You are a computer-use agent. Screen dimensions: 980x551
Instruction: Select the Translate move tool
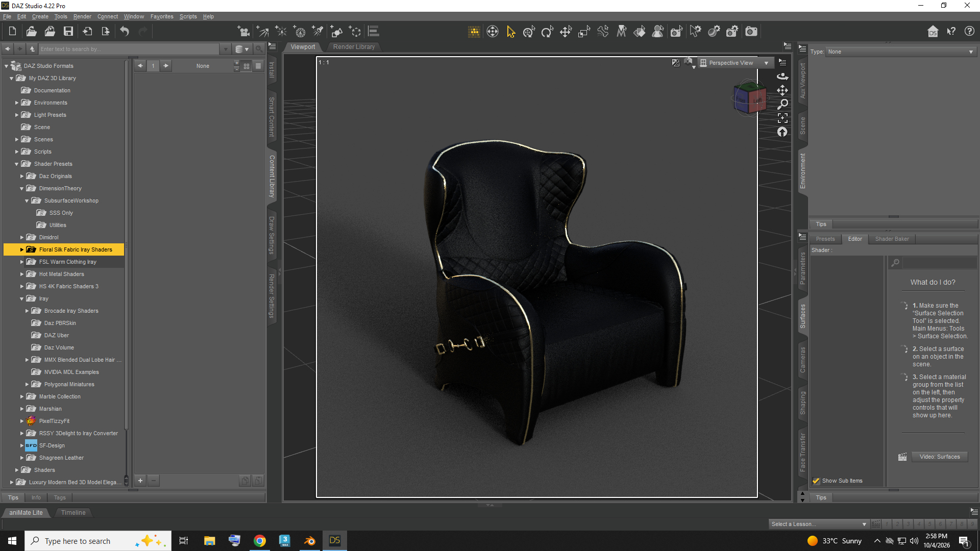click(x=566, y=32)
